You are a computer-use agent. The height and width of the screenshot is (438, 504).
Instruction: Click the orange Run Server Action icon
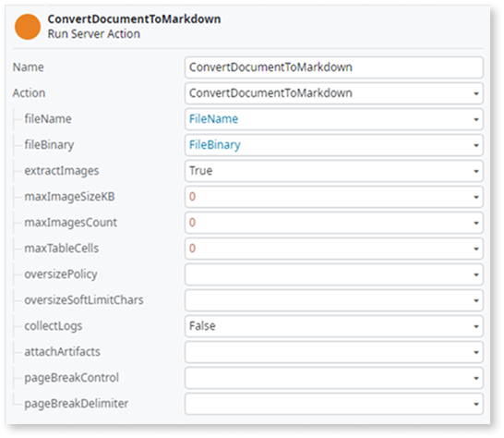click(x=28, y=27)
